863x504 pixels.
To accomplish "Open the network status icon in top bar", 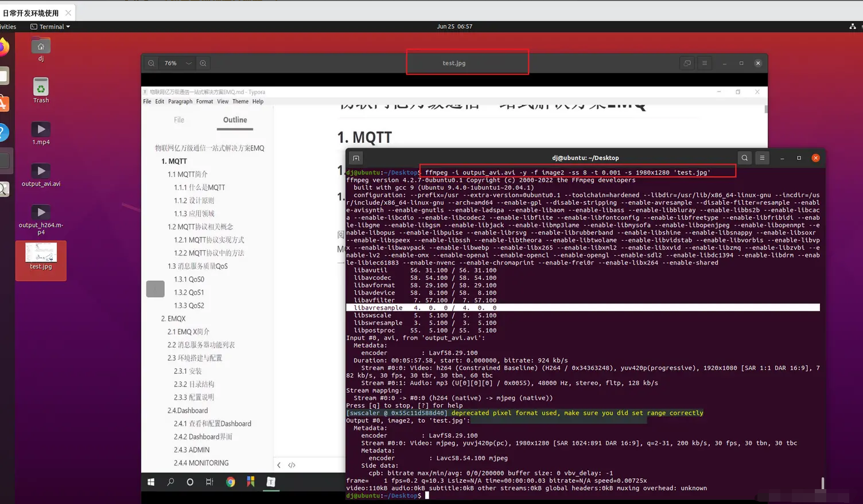I will (853, 26).
